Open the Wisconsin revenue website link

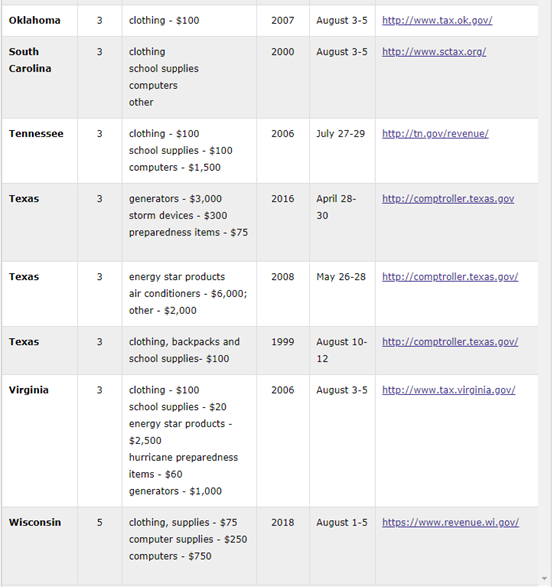point(450,523)
